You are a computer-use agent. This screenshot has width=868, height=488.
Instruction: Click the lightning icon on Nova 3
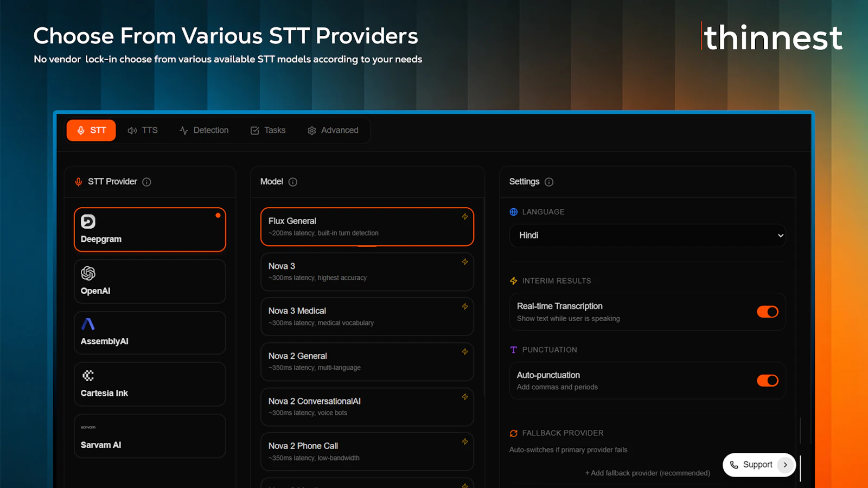[465, 262]
